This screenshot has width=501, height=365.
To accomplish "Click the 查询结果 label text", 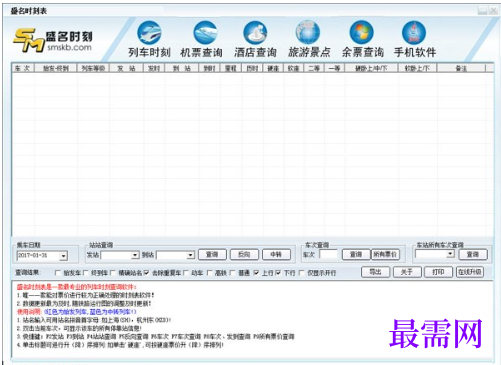I will (x=27, y=273).
